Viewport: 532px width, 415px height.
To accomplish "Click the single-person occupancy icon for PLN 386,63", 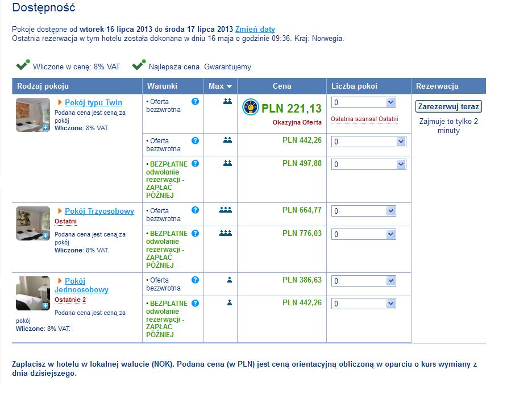I will [x=230, y=280].
